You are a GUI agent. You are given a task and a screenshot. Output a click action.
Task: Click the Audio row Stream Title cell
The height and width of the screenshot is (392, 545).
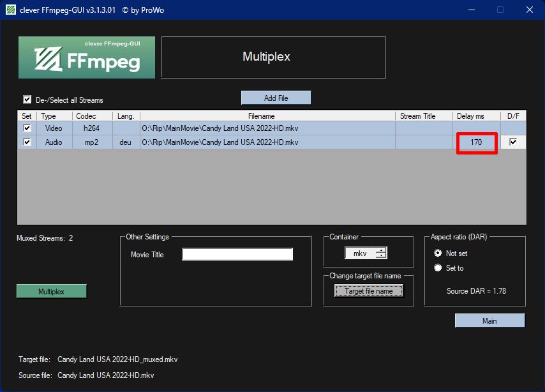424,142
